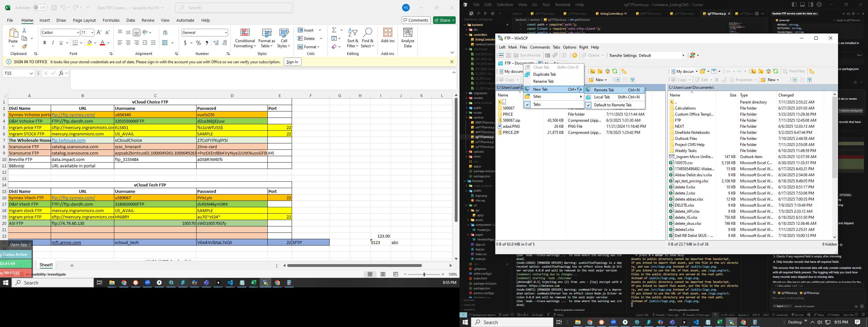
Task: Select the Sheet1 sheet tab
Action: pos(46,265)
